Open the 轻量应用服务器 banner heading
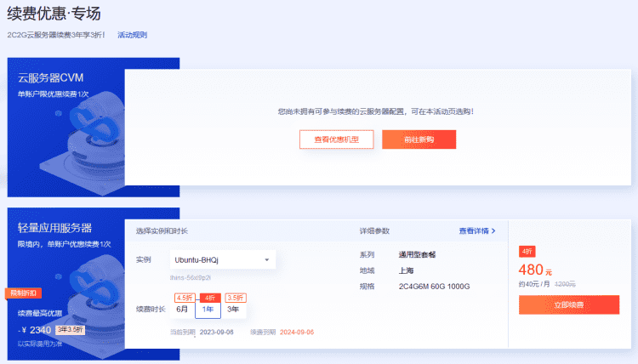Image resolution: width=638 pixels, height=364 pixels. [55, 228]
